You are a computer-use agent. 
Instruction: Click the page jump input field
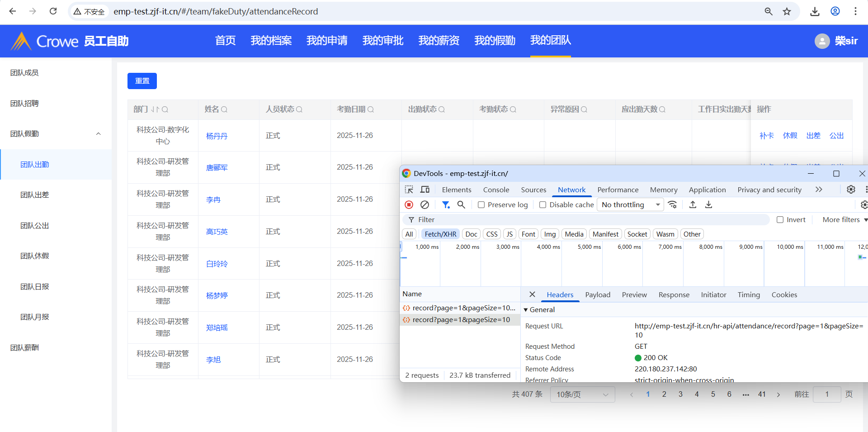[826, 394]
